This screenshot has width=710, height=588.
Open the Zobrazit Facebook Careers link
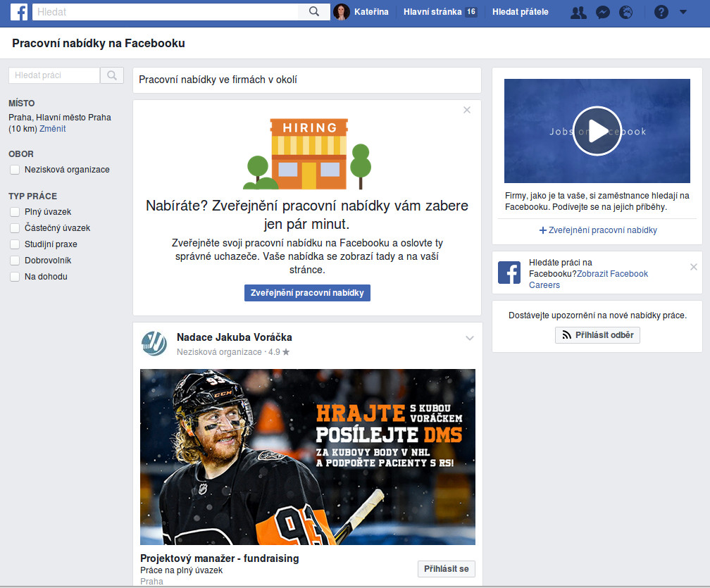[x=588, y=280]
